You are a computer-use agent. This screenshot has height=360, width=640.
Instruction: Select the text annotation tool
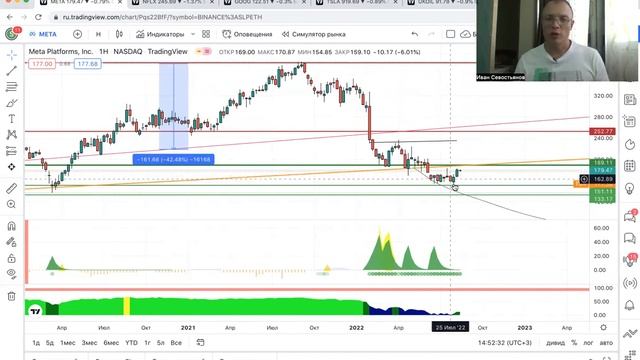(11, 119)
